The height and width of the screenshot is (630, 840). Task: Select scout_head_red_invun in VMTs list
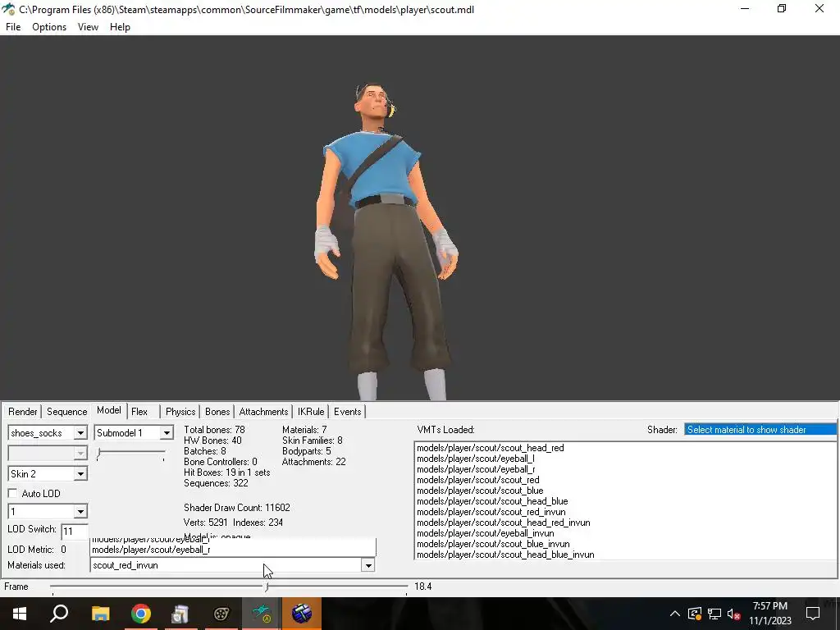(x=503, y=523)
